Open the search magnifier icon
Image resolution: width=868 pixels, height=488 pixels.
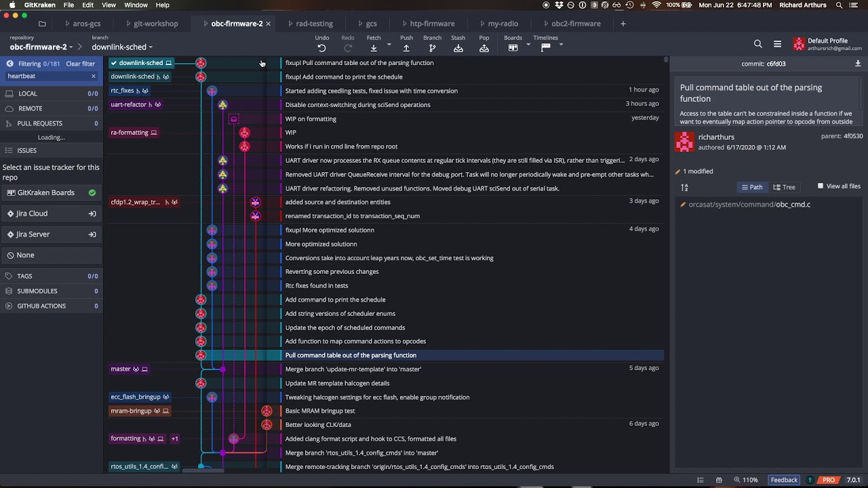758,44
